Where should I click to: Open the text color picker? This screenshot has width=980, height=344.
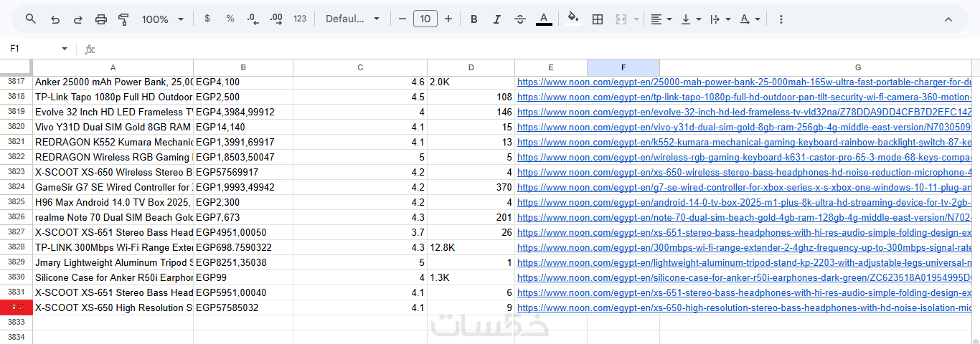pyautogui.click(x=544, y=19)
